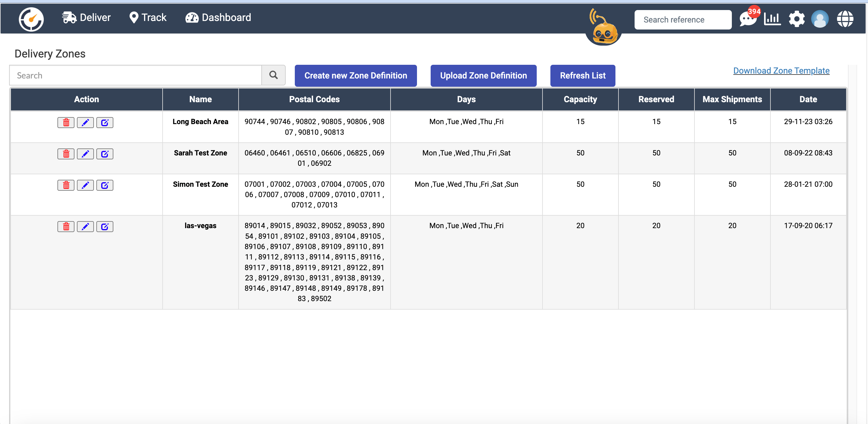This screenshot has height=424, width=868.
Task: Click the app logo in navbar
Action: point(31,19)
